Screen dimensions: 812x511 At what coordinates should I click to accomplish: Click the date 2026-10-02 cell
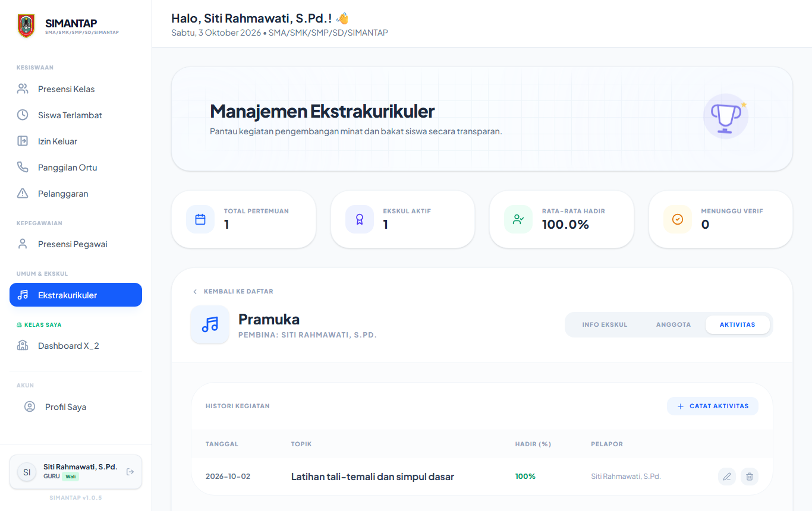tap(228, 477)
